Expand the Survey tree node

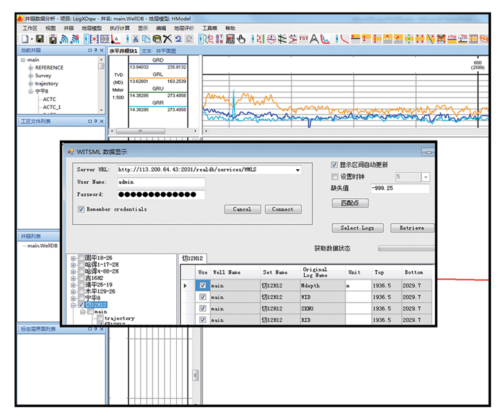click(x=30, y=76)
